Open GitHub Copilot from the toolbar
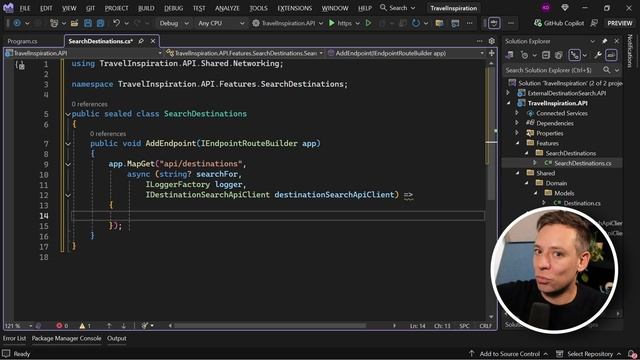Image resolution: width=640 pixels, height=360 pixels. [x=559, y=23]
